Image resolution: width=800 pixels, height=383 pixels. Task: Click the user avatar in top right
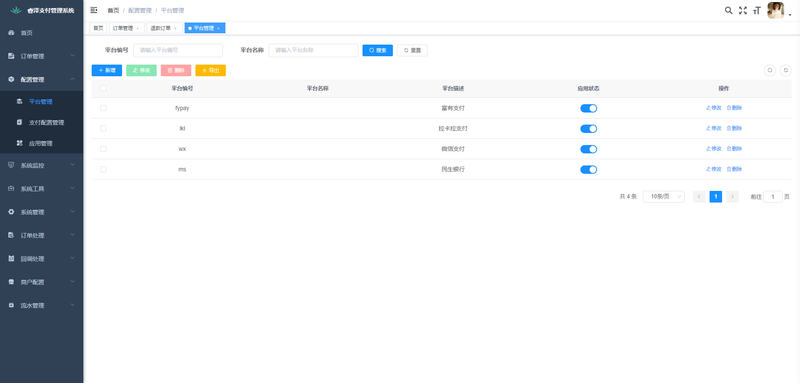coord(776,10)
